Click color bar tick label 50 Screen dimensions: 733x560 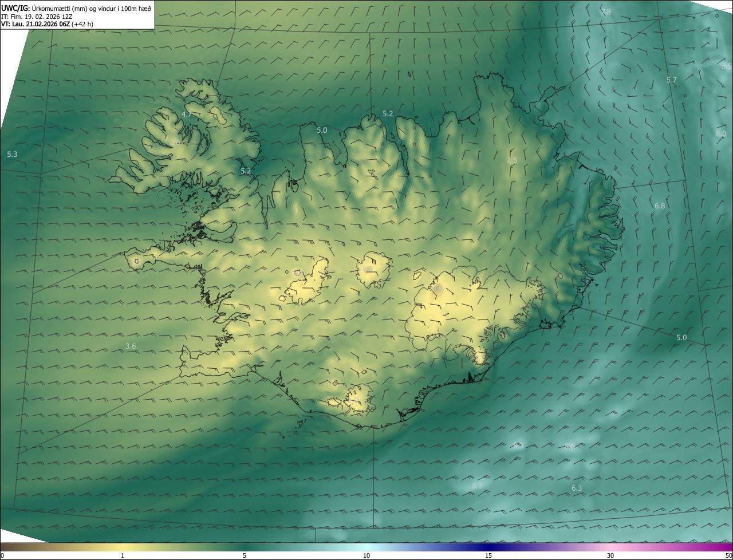[x=729, y=555]
